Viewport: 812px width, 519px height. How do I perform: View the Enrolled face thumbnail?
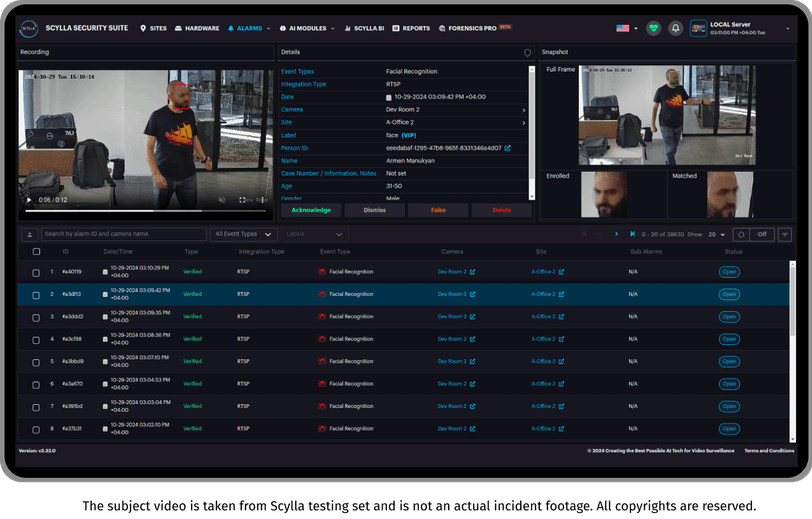[604, 194]
